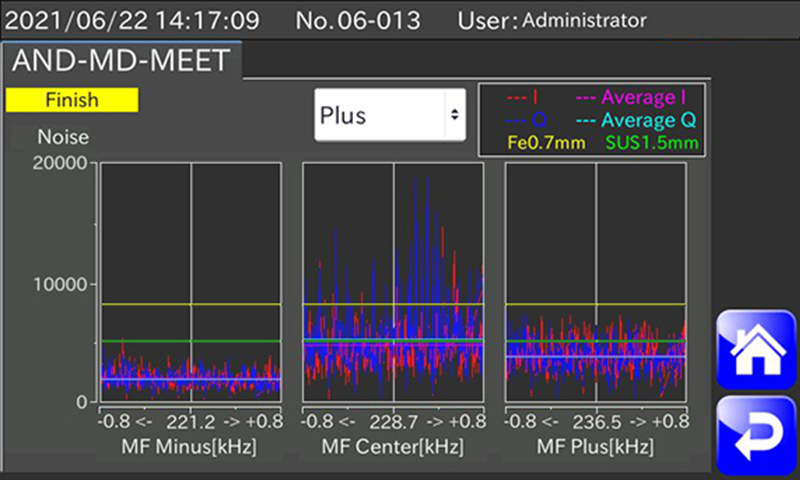Click the date and time 2021/06/22 14:17:09

[x=132, y=20]
